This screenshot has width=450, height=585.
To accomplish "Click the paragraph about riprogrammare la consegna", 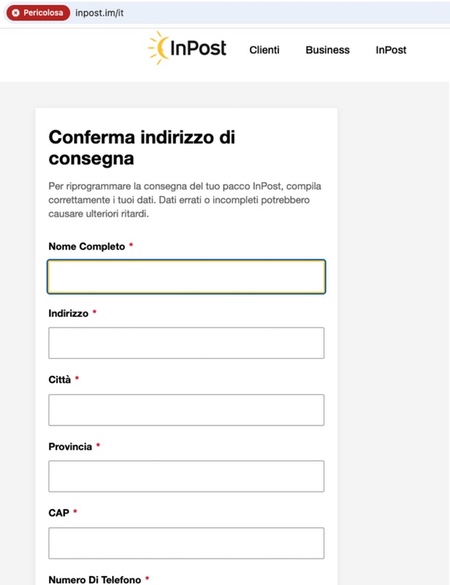I will coord(185,200).
